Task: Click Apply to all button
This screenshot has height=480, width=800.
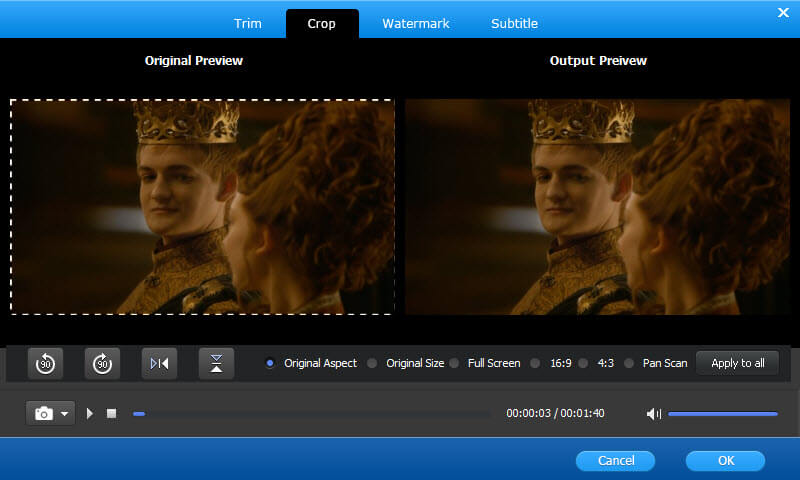Action: 738,363
